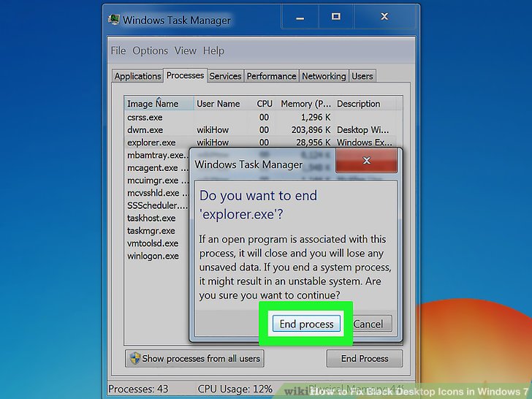The image size is (532, 399).
Task: Sort by Description column header
Action: pos(365,104)
